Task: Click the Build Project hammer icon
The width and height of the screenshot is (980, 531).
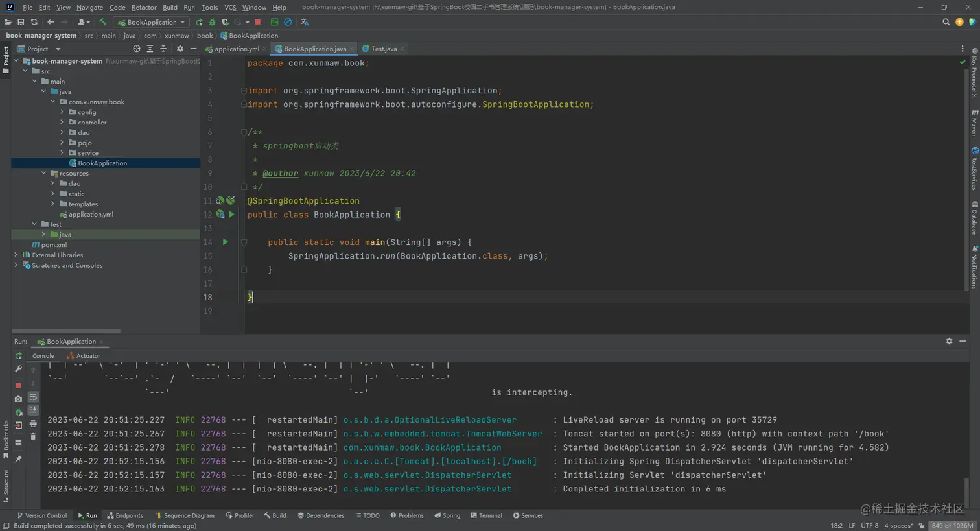Action: [102, 22]
